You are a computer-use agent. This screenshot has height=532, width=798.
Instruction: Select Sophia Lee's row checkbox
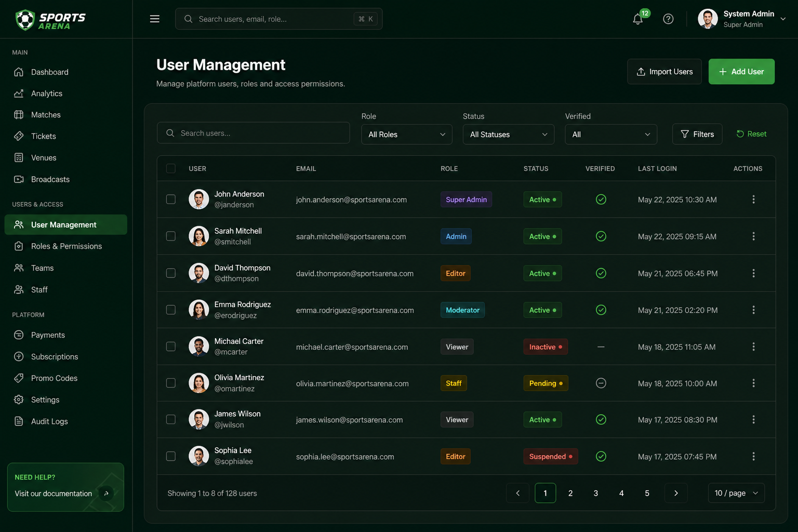pos(170,456)
